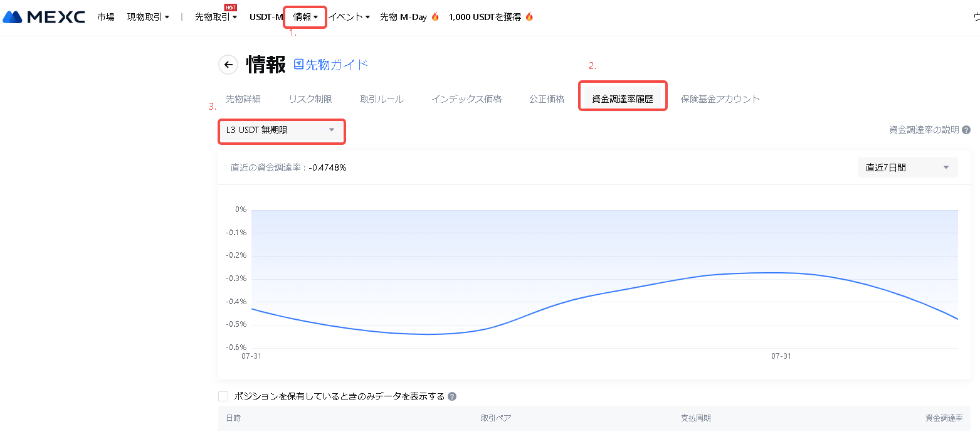Expand the 先物取引 menu
980x434 pixels.
[x=216, y=17]
